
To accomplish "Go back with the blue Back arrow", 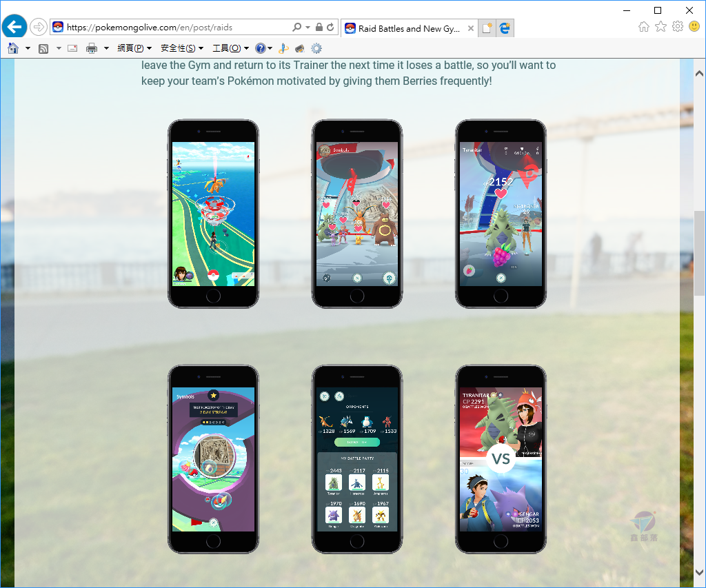I will [x=14, y=27].
